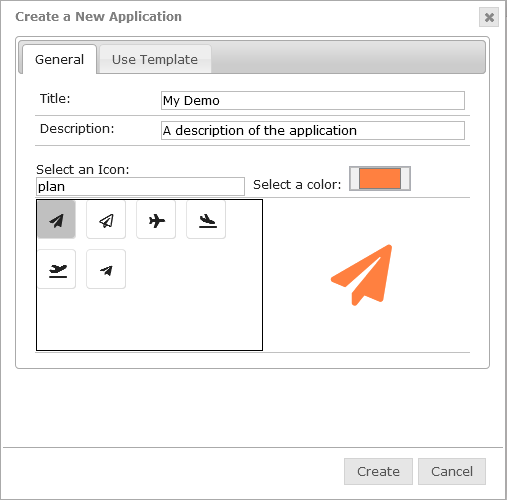The width and height of the screenshot is (507, 500).
Task: Focus the Title field containing My Demo
Action: click(x=313, y=100)
